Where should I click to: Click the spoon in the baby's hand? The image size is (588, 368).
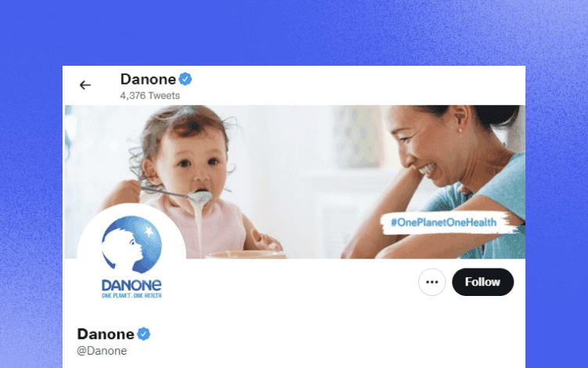coord(178,193)
